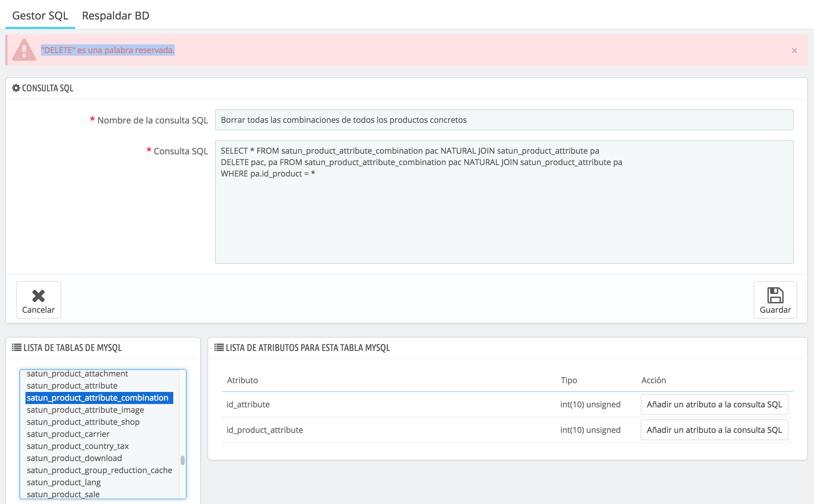The image size is (814, 504).
Task: Select satun_product_carrier table entry
Action: click(x=68, y=434)
